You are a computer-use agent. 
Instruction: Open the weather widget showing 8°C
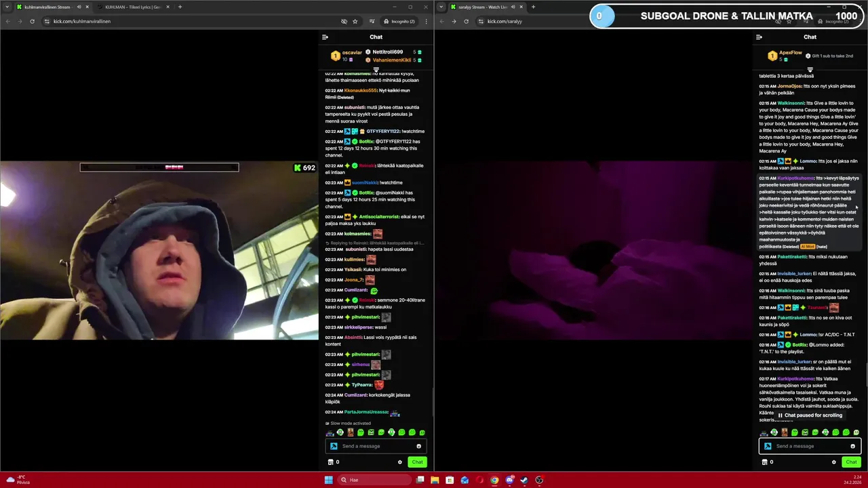point(17,480)
